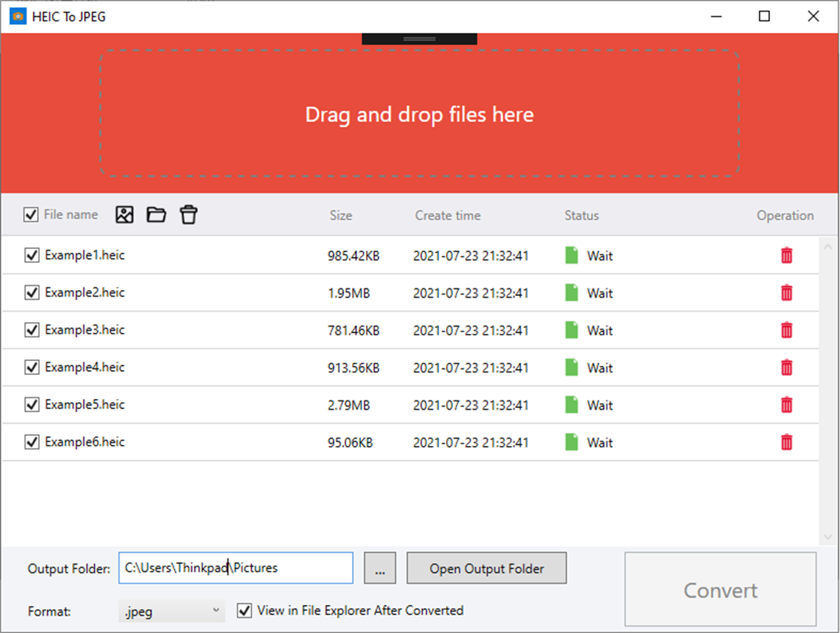
Task: Click the Convert button
Action: pyautogui.click(x=720, y=589)
